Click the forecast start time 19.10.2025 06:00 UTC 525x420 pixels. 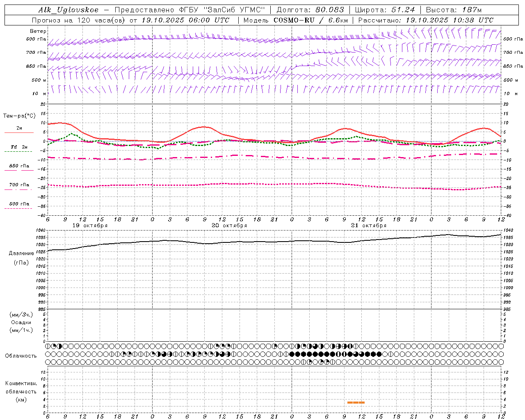click(185, 20)
